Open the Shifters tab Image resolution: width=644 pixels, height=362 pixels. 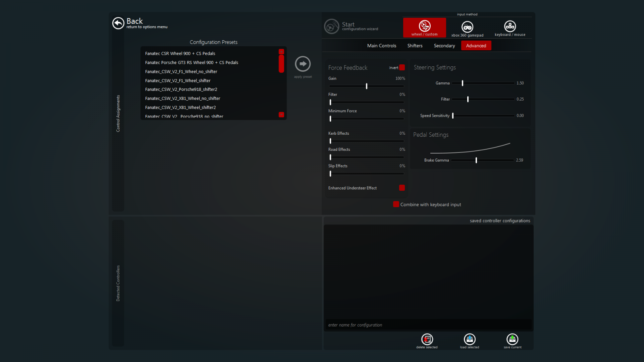pyautogui.click(x=415, y=46)
